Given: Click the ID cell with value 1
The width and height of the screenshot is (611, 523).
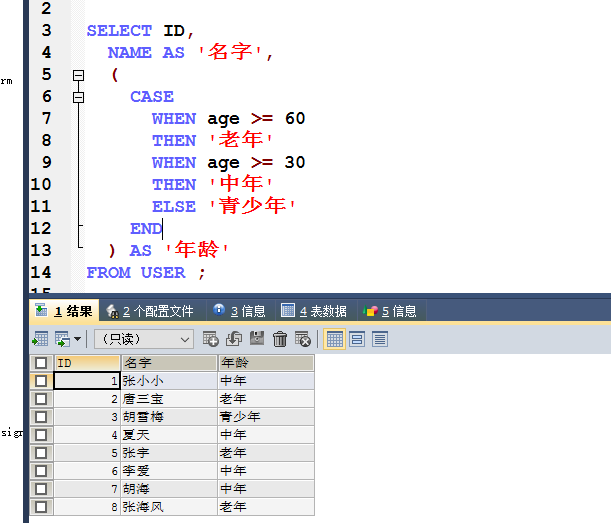Looking at the screenshot, I should point(87,381).
